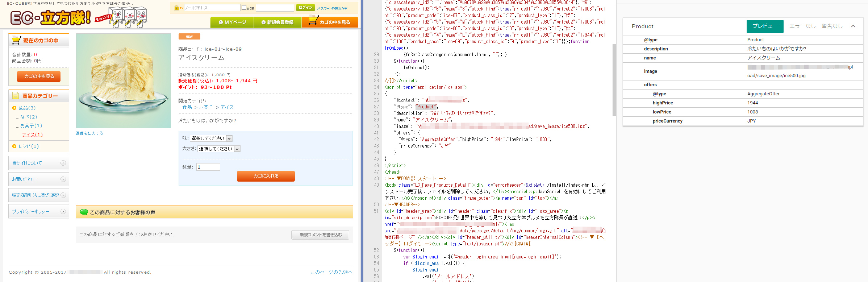The height and width of the screenshot is (282, 868).
Task: Click the priceCurrency value JPY
Action: tap(751, 121)
